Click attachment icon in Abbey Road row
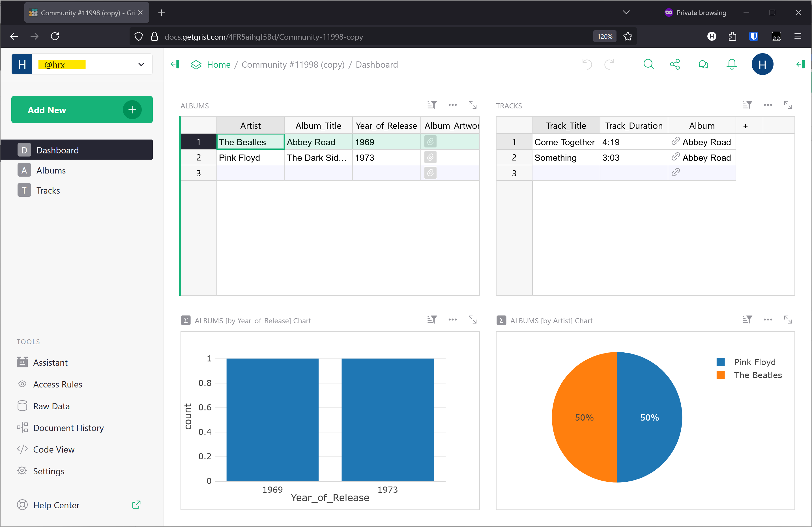812x527 pixels. [430, 142]
